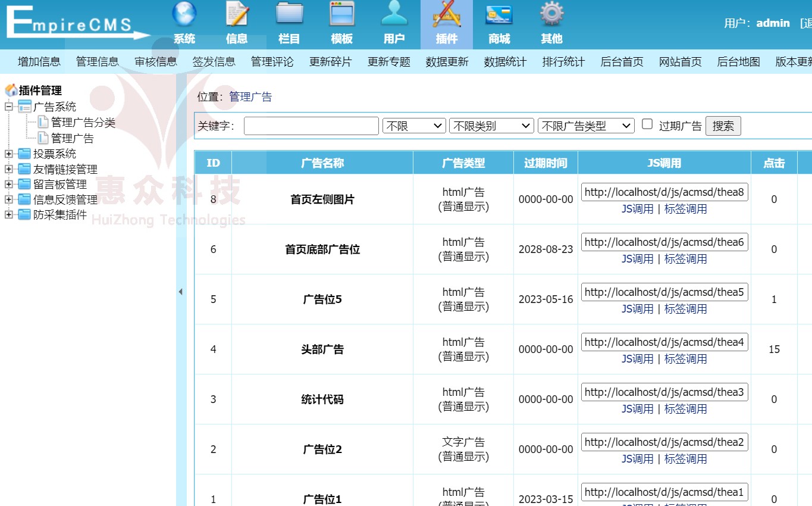The width and height of the screenshot is (812, 506).
Task: Click JS调用 link for 广告位2
Action: click(x=638, y=459)
